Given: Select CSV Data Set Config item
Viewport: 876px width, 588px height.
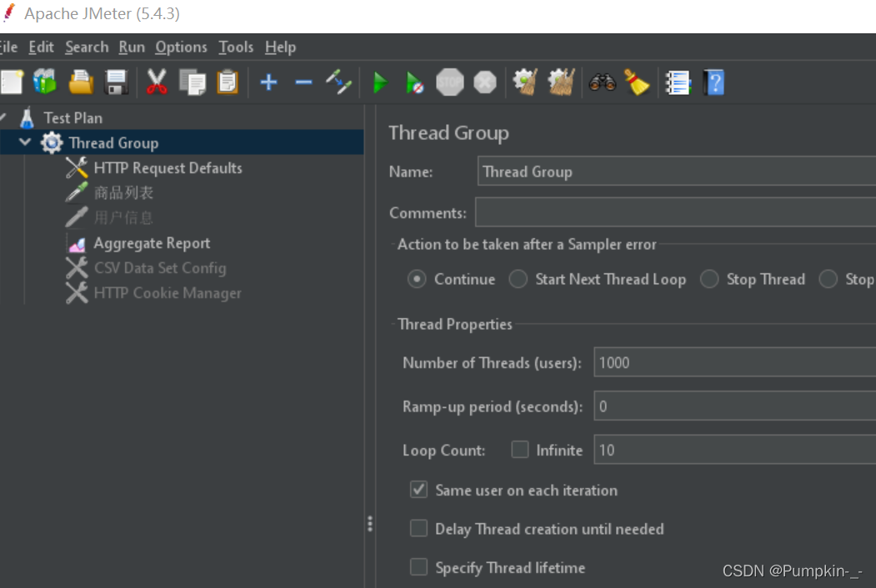Looking at the screenshot, I should [160, 268].
